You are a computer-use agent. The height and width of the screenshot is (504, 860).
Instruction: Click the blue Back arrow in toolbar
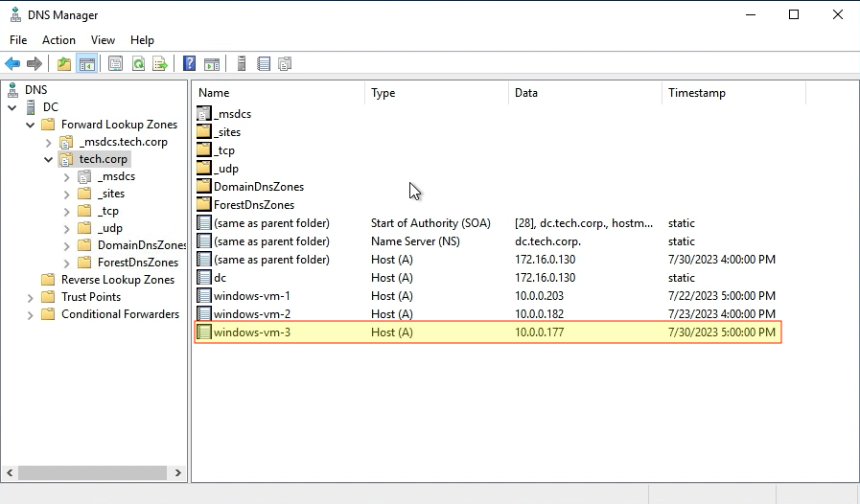[x=12, y=64]
